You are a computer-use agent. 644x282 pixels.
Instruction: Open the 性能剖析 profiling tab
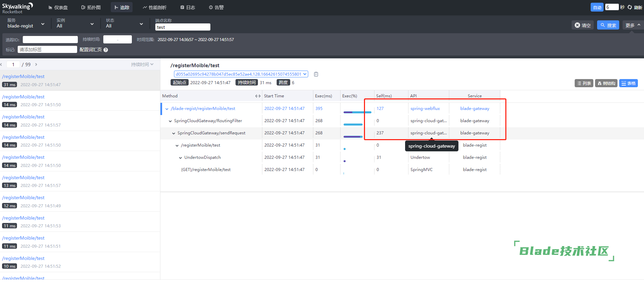coord(154,7)
